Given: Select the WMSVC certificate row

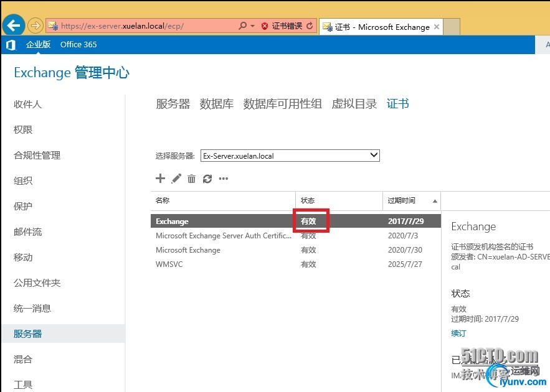Looking at the screenshot, I should [295, 264].
